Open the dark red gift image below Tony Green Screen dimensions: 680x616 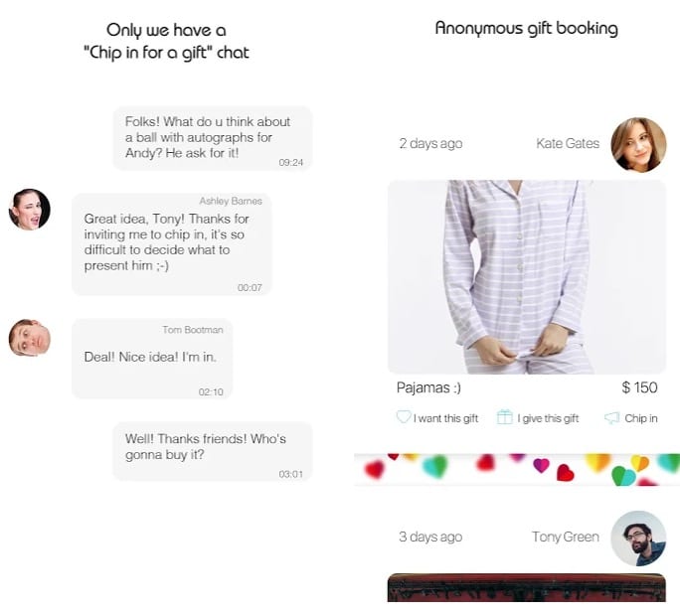point(527,587)
